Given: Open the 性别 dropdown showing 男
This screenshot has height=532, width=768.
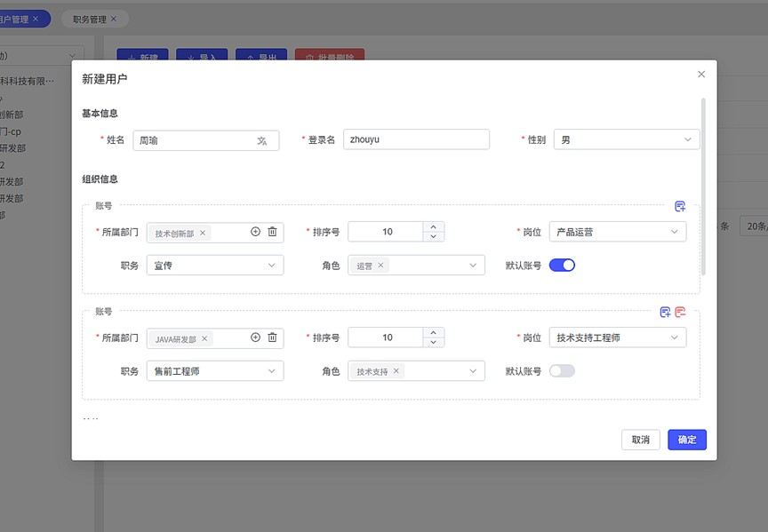Looking at the screenshot, I should click(626, 139).
